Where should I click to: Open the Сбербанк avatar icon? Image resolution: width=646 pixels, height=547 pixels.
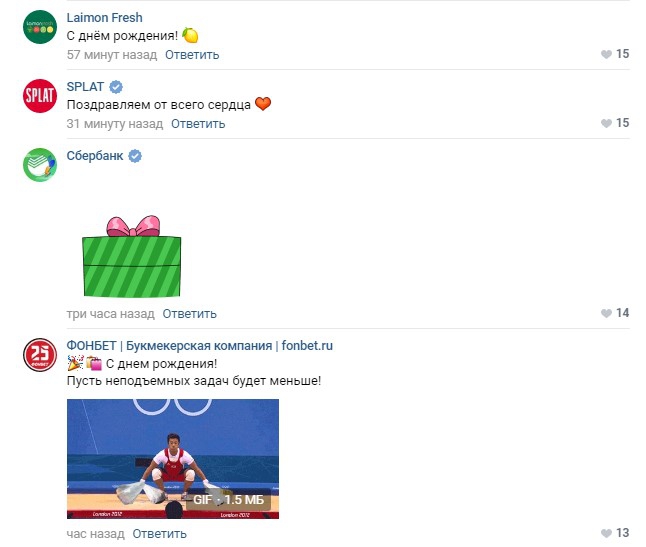(40, 165)
